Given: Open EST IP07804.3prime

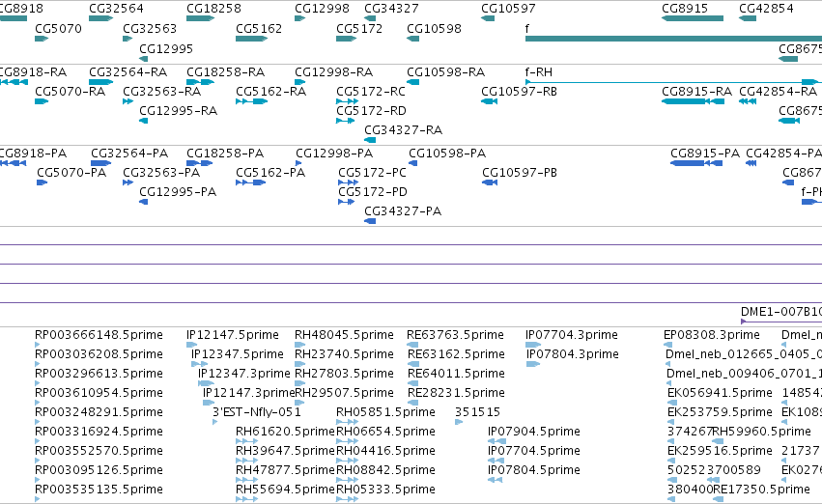Looking at the screenshot, I should coord(573,354).
